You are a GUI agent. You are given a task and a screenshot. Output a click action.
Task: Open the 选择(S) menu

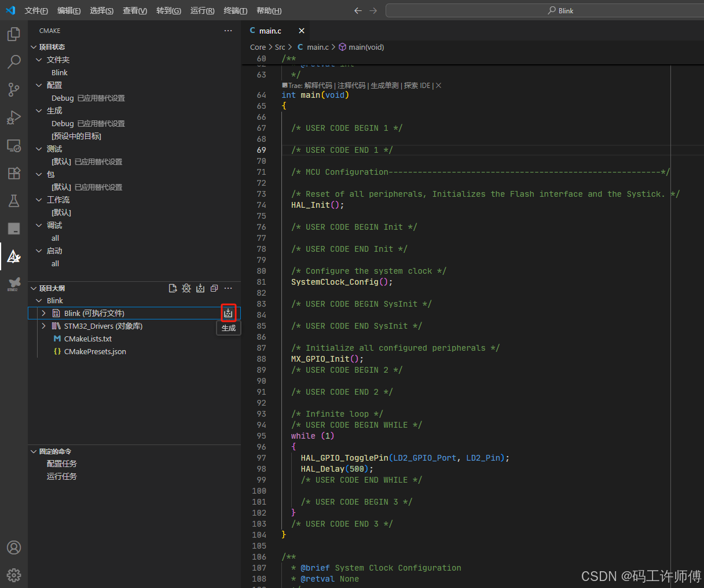(102, 10)
